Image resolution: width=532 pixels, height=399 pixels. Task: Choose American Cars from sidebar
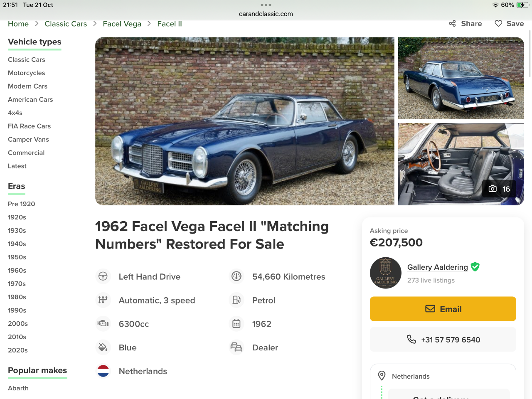click(30, 100)
